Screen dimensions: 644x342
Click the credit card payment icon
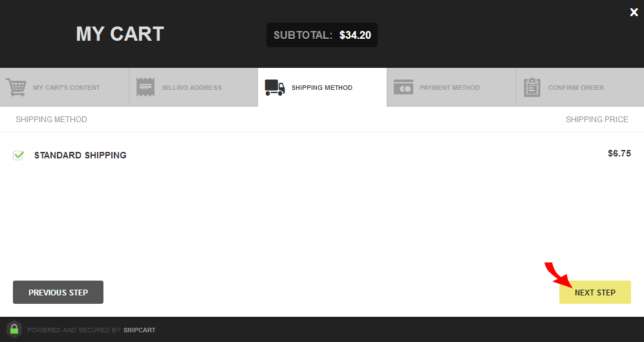coord(403,87)
